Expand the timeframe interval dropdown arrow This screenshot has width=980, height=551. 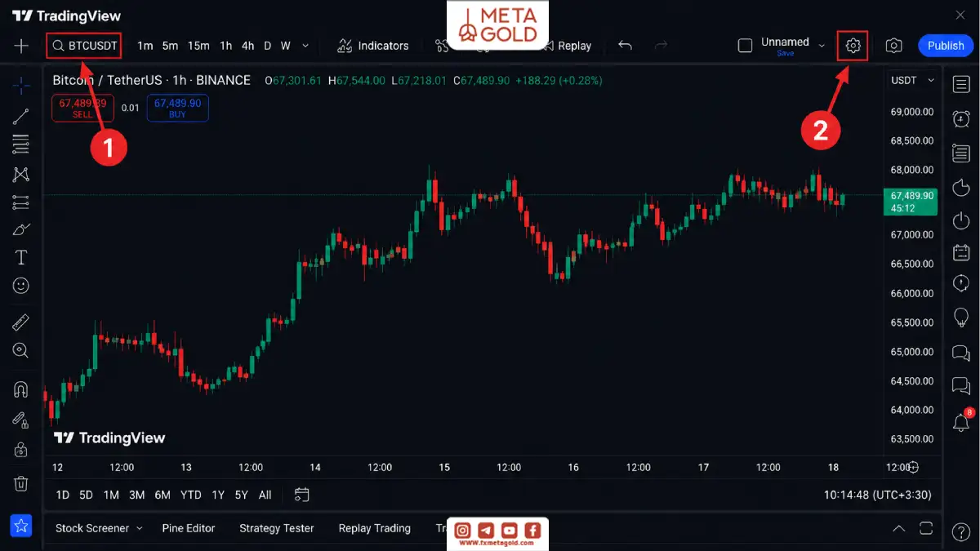click(305, 46)
